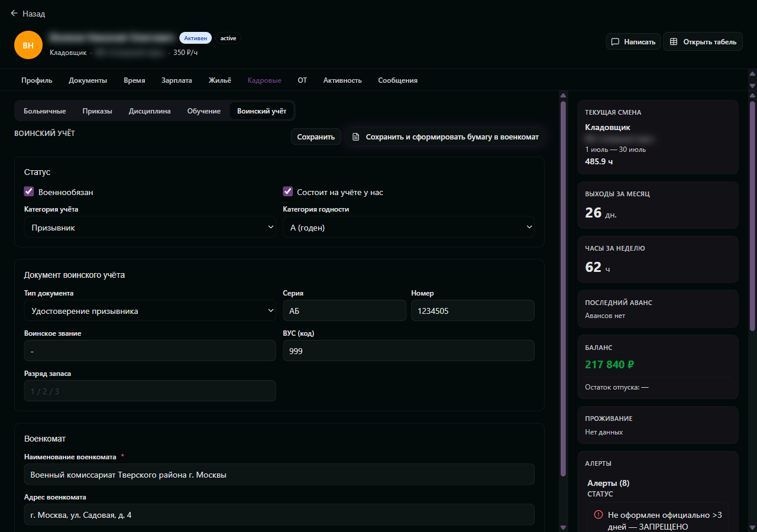Image resolution: width=757 pixels, height=532 pixels.
Task: Click the document icon on the military office paper button
Action: (x=355, y=137)
